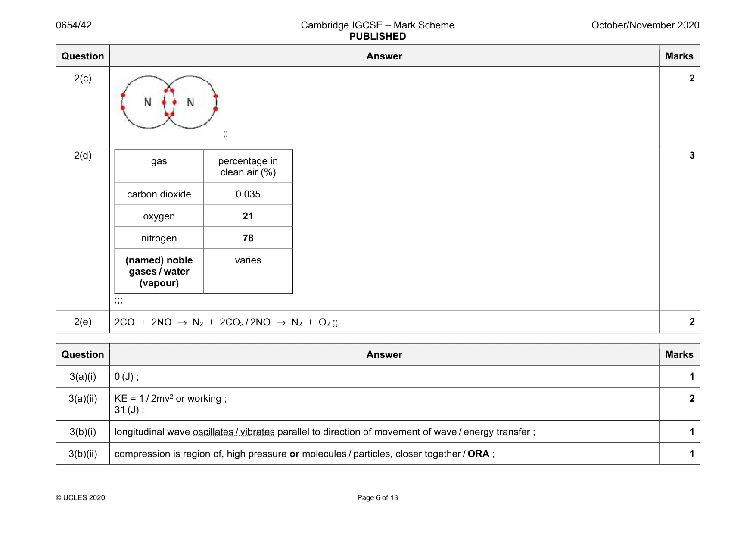The image size is (756, 535).
Task: Select the paper code 0654/42
Action: coord(74,25)
